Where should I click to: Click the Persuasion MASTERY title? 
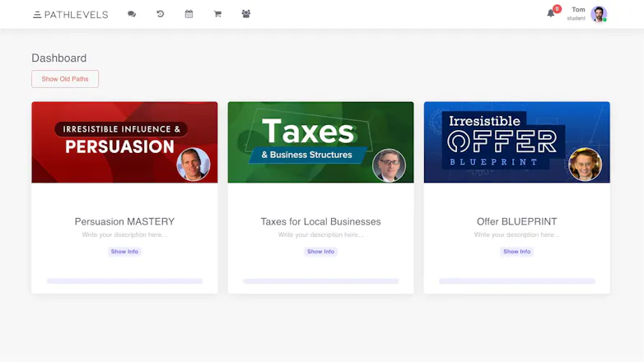coord(124,221)
